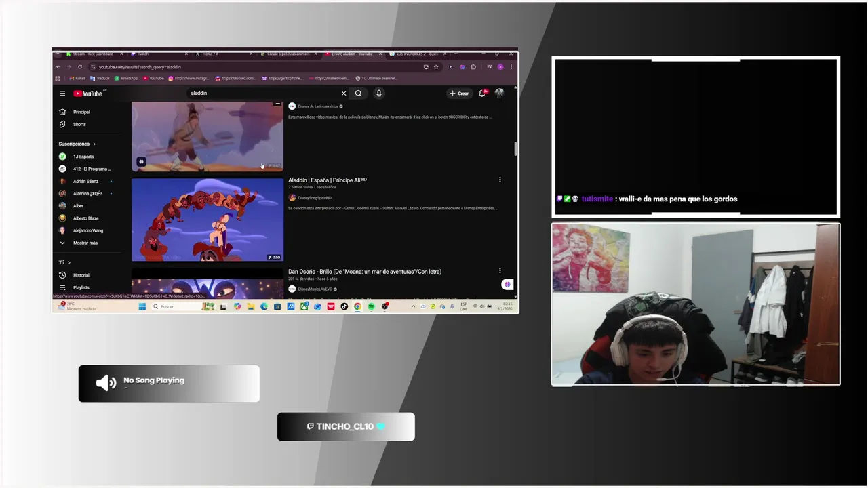Open Spotify from the taskbar

coord(371,306)
